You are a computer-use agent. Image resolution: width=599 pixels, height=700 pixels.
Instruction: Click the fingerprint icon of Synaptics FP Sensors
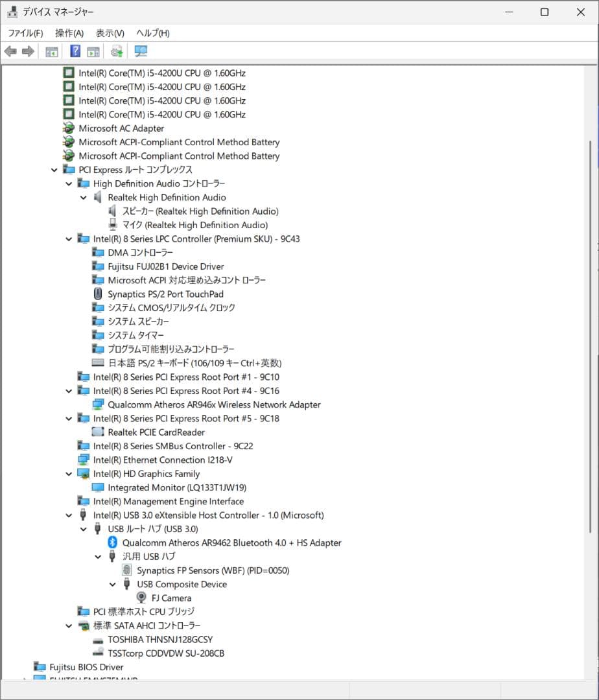(127, 570)
